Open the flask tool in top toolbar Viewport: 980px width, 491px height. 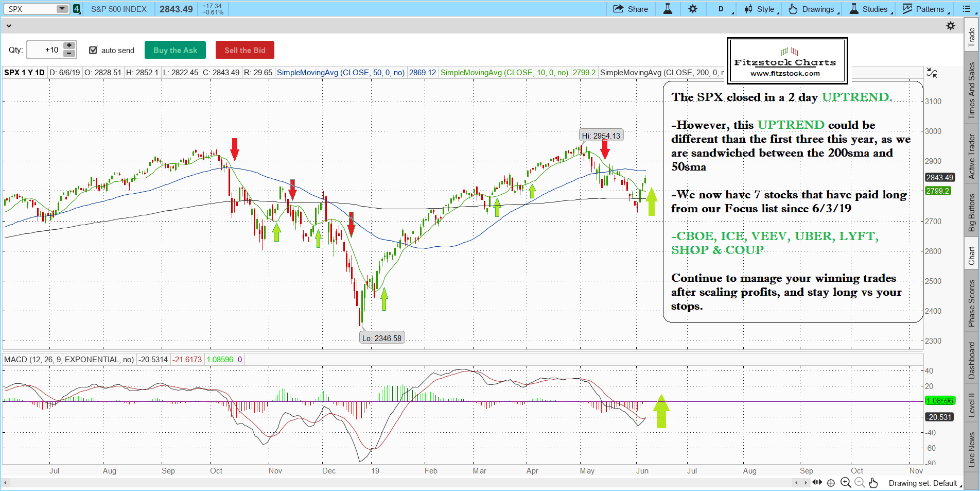668,9
